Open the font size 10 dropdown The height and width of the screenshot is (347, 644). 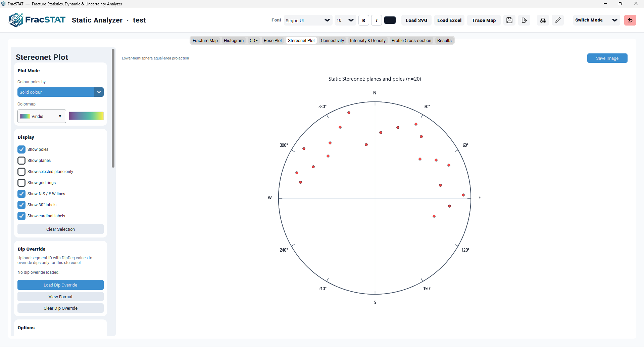click(345, 20)
